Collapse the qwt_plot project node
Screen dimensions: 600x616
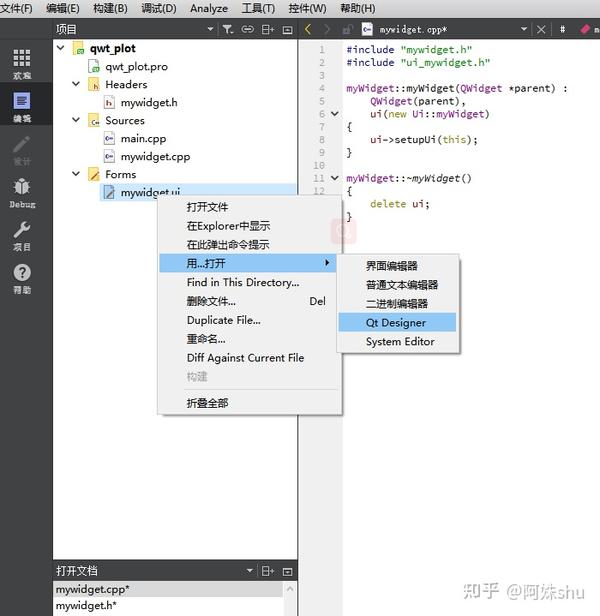61,48
